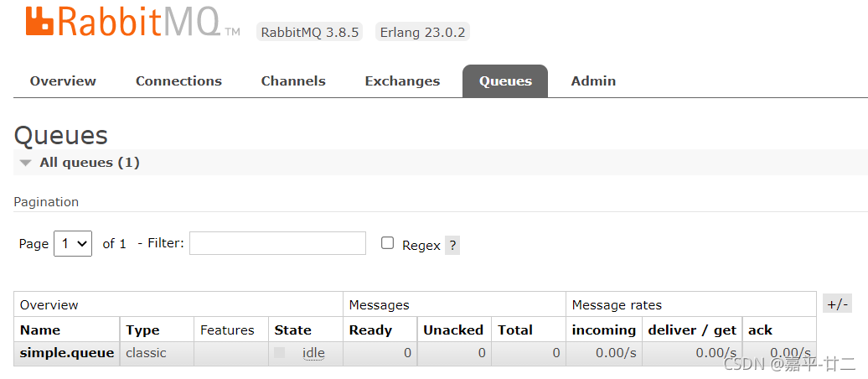868x379 pixels.
Task: Open the Overview tab
Action: coord(63,80)
